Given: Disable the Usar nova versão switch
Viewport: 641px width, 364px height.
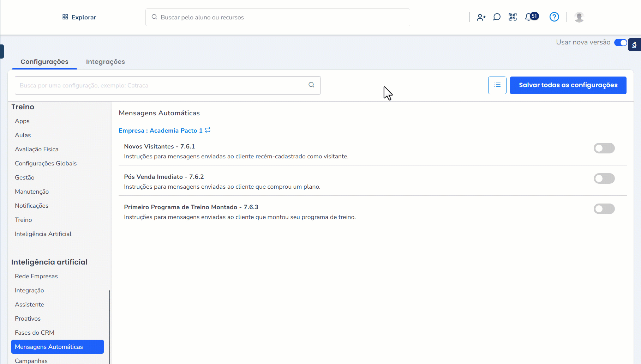Looking at the screenshot, I should coord(620,42).
